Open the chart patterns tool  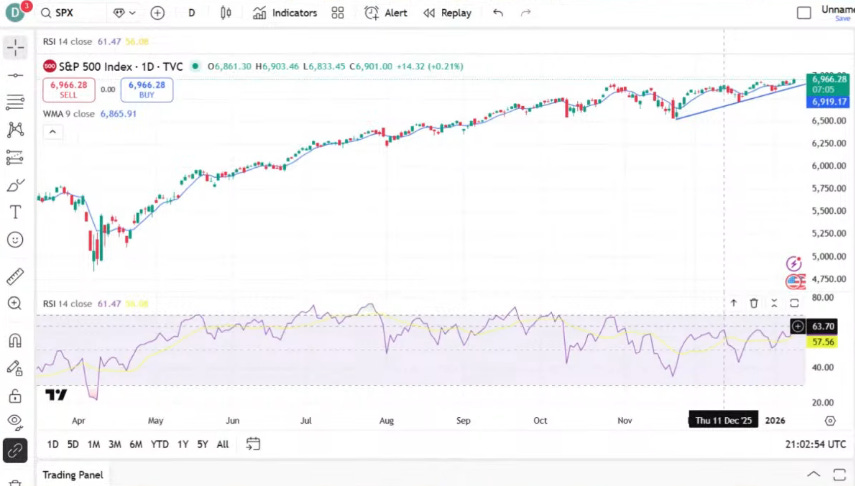coord(15,129)
